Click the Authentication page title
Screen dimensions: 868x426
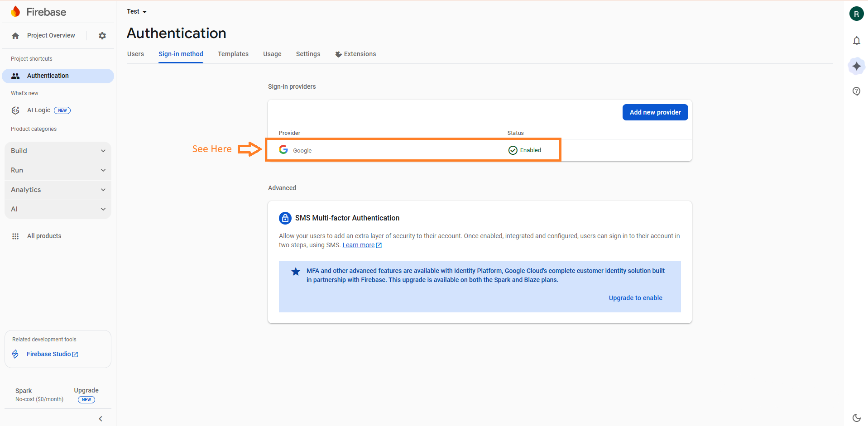(177, 33)
